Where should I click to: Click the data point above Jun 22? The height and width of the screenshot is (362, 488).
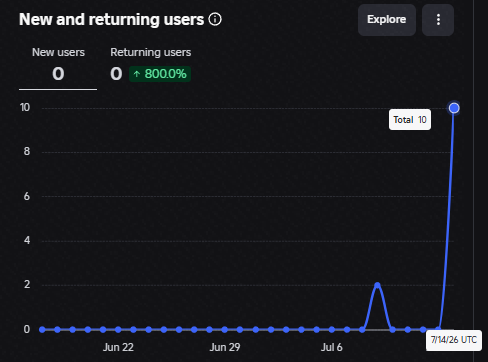pyautogui.click(x=118, y=329)
